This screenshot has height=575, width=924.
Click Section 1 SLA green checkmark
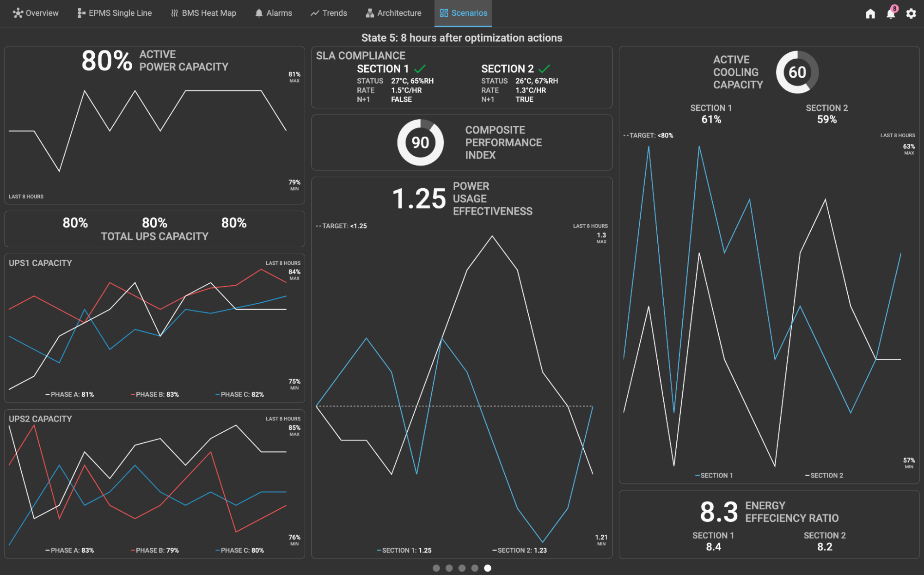(x=420, y=69)
